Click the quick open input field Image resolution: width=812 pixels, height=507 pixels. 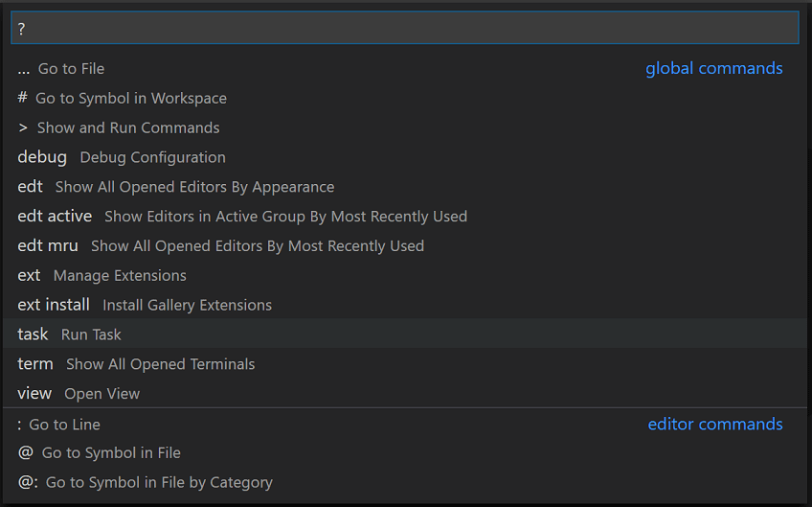point(404,29)
